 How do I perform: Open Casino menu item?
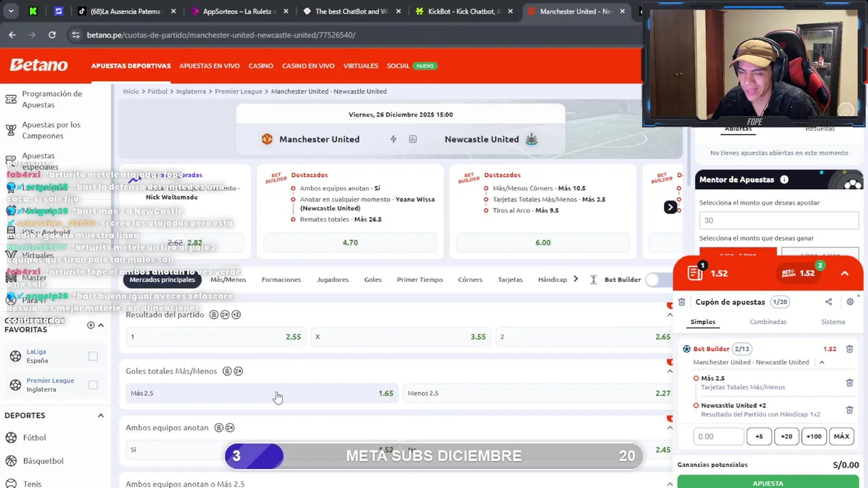(260, 66)
